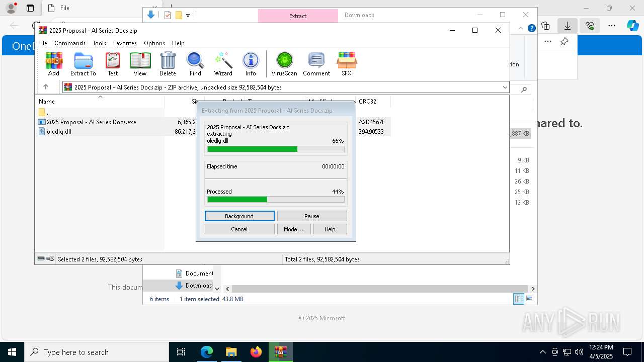Go up one folder level arrow
Screen dimensions: 644x362
coord(46,87)
